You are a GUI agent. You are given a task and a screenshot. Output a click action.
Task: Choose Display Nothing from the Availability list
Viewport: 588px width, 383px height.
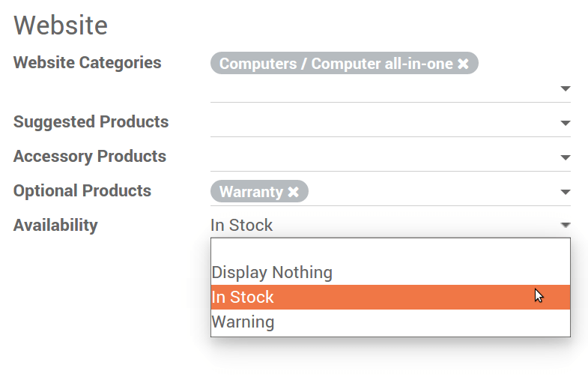click(x=272, y=273)
